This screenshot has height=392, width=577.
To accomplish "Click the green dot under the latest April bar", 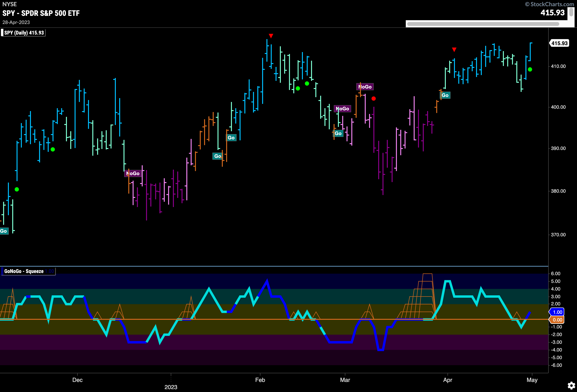I will 530,70.
